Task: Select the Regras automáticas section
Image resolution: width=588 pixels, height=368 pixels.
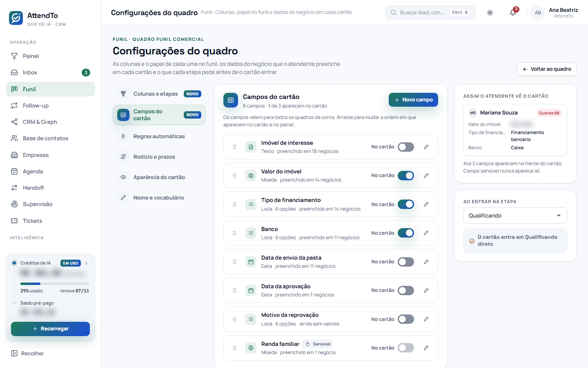Action: (159, 136)
